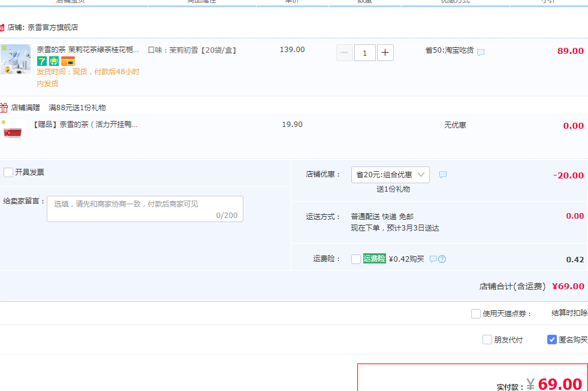Select the 结算时扣除 text
Viewport: 588px width, 391px height.
tap(569, 313)
